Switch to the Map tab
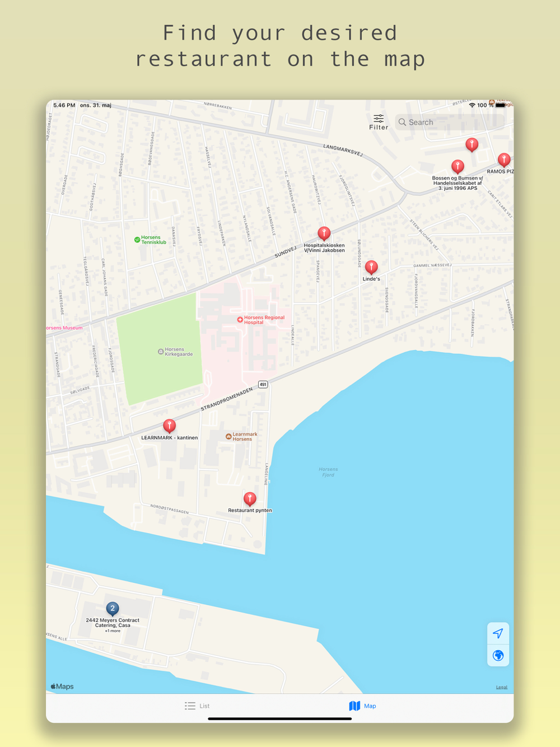The image size is (560, 747). (x=363, y=706)
